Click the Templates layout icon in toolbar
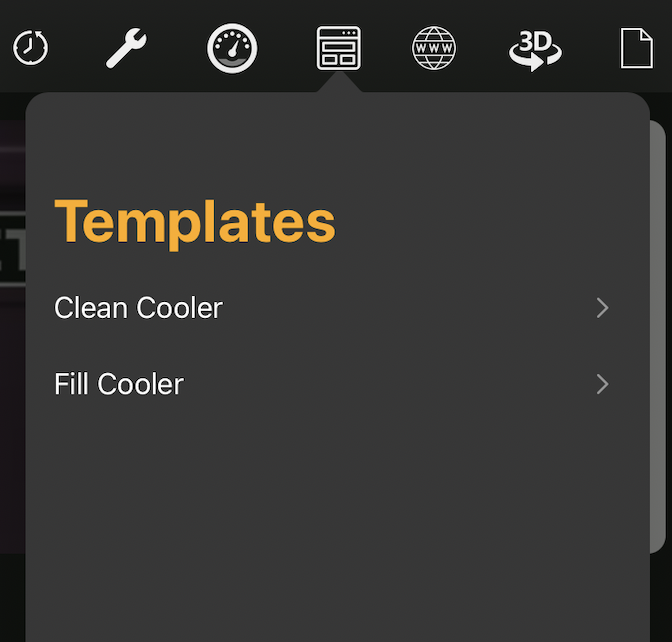672x642 pixels. [339, 48]
